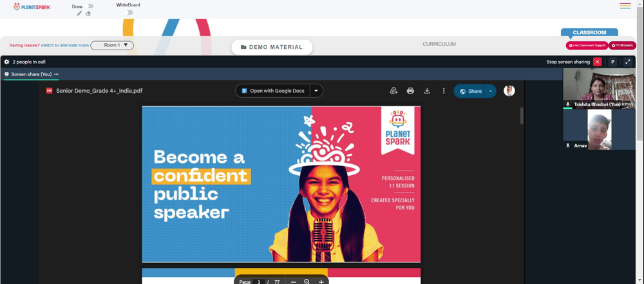Click the Print icon
Viewport: 644px width, 284px height.
pyautogui.click(x=410, y=91)
